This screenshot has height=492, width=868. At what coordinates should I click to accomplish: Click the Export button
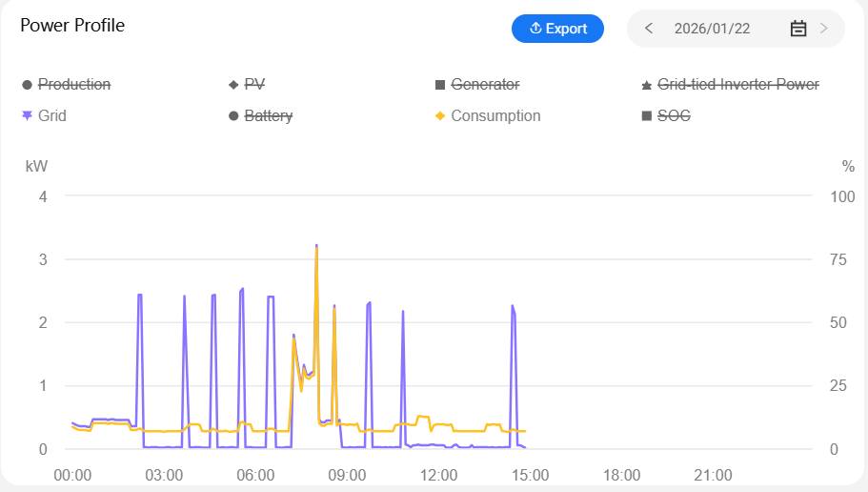pyautogui.click(x=557, y=29)
